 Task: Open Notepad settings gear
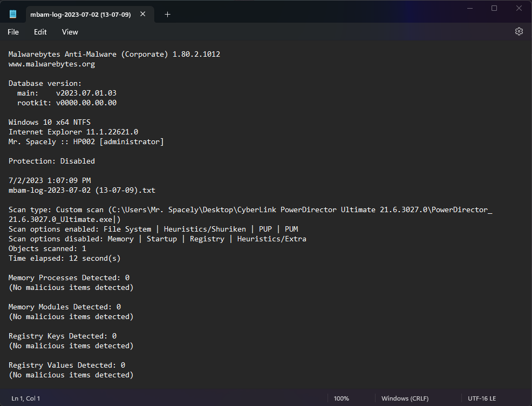point(519,31)
